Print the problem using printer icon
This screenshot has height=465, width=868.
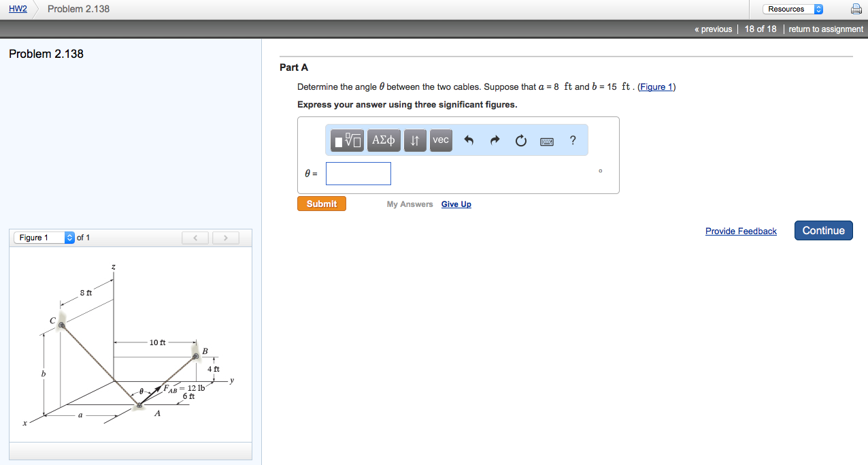(856, 9)
